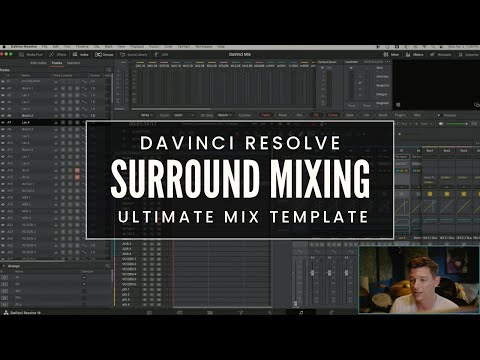The width and height of the screenshot is (480, 360).
Task: Go to the Cut page
Action: coord(180,312)
